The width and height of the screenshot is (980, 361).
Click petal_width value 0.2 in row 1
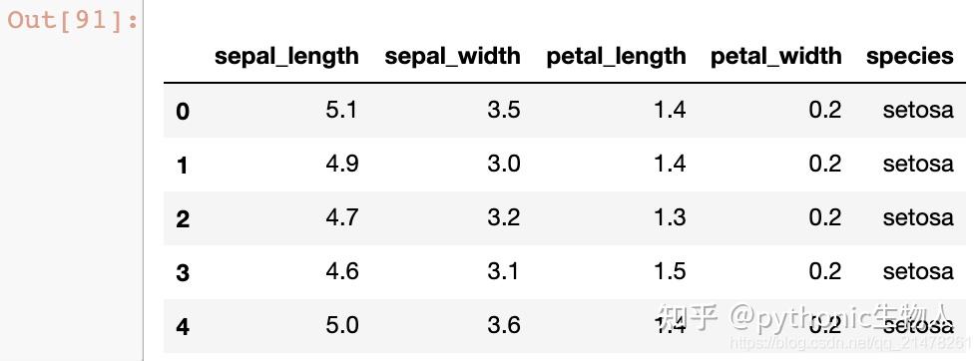pyautogui.click(x=825, y=164)
